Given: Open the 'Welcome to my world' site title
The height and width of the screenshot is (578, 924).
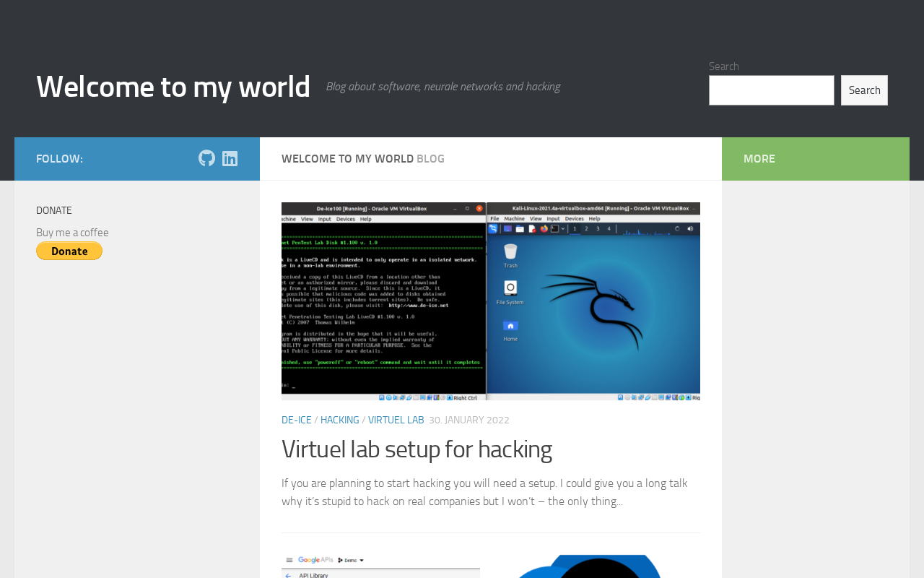Looking at the screenshot, I should (173, 87).
